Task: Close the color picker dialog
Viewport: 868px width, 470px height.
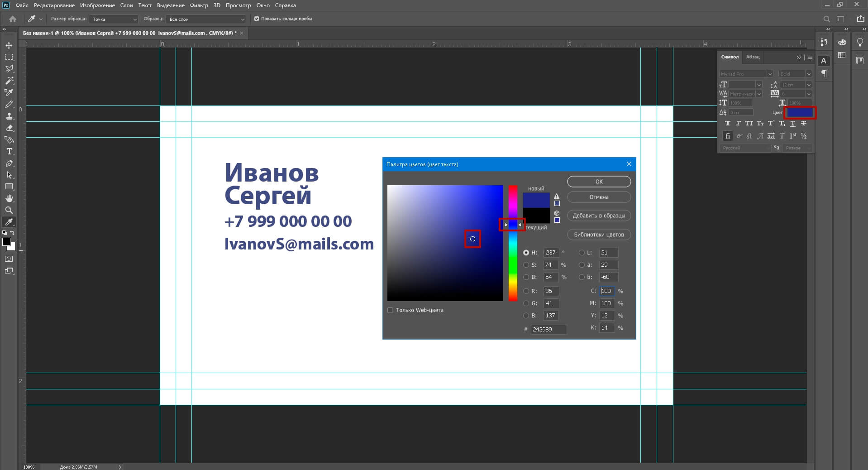Action: point(629,164)
